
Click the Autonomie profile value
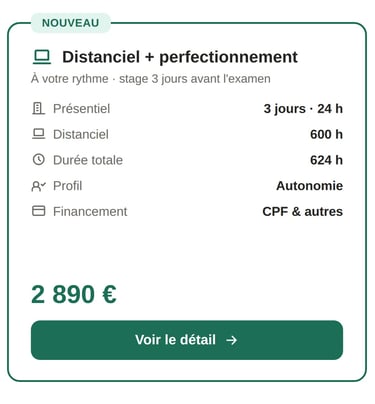pyautogui.click(x=309, y=186)
